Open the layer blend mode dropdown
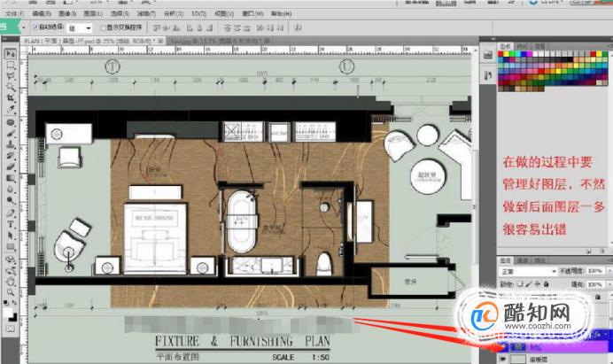This screenshot has width=613, height=364. tap(528, 271)
